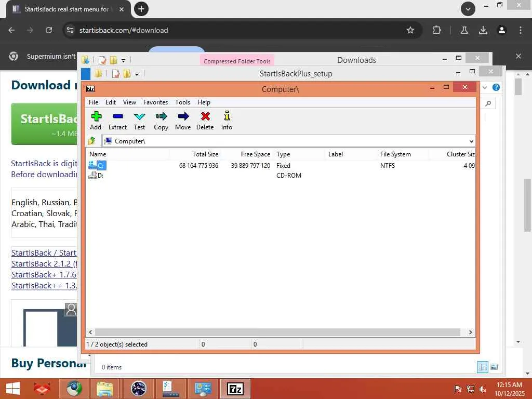Open File Explorer from the taskbar
Image resolution: width=532 pixels, height=399 pixels.
click(105, 389)
